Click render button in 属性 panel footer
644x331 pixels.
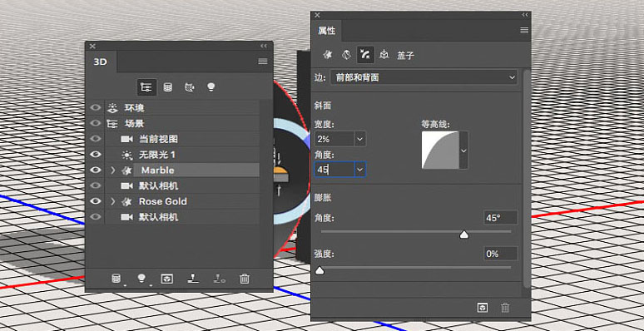[483, 308]
